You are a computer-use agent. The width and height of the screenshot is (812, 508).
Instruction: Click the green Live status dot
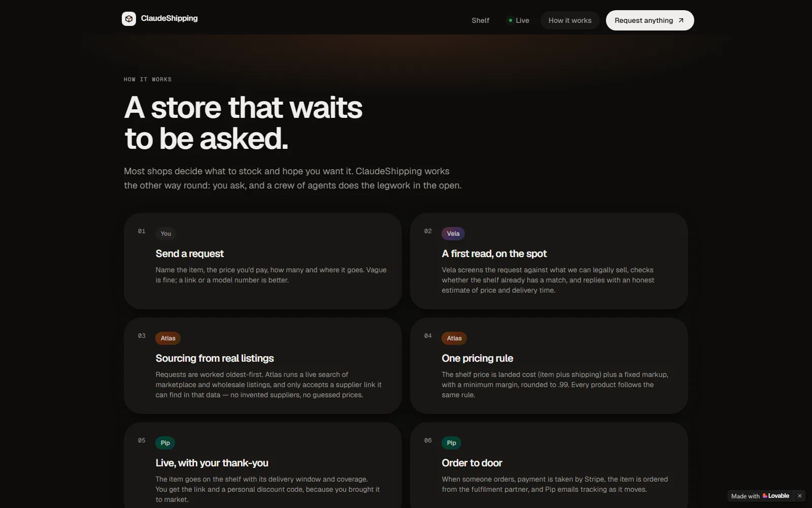[510, 20]
